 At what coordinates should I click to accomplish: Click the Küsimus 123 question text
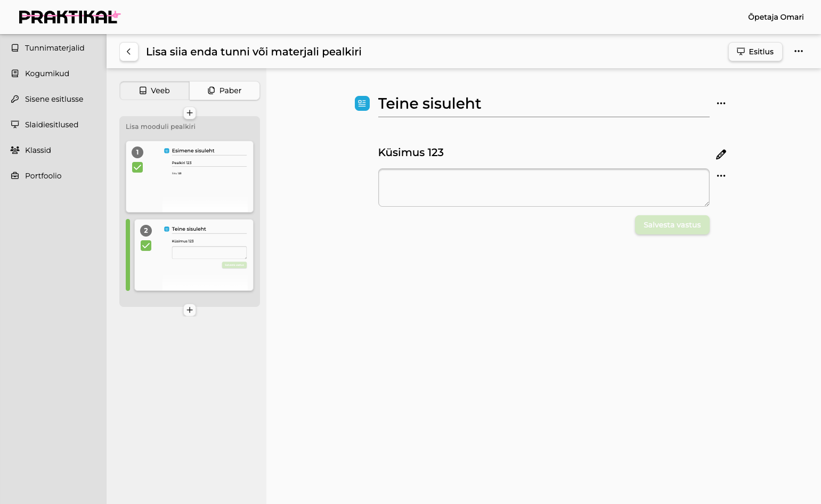(x=411, y=152)
